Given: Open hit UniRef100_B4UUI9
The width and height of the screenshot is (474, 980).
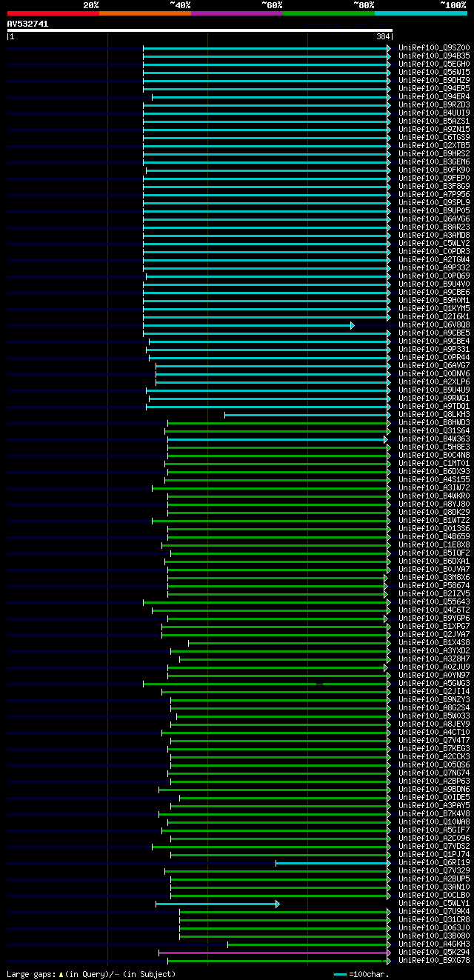Looking at the screenshot, I should pyautogui.click(x=434, y=113).
